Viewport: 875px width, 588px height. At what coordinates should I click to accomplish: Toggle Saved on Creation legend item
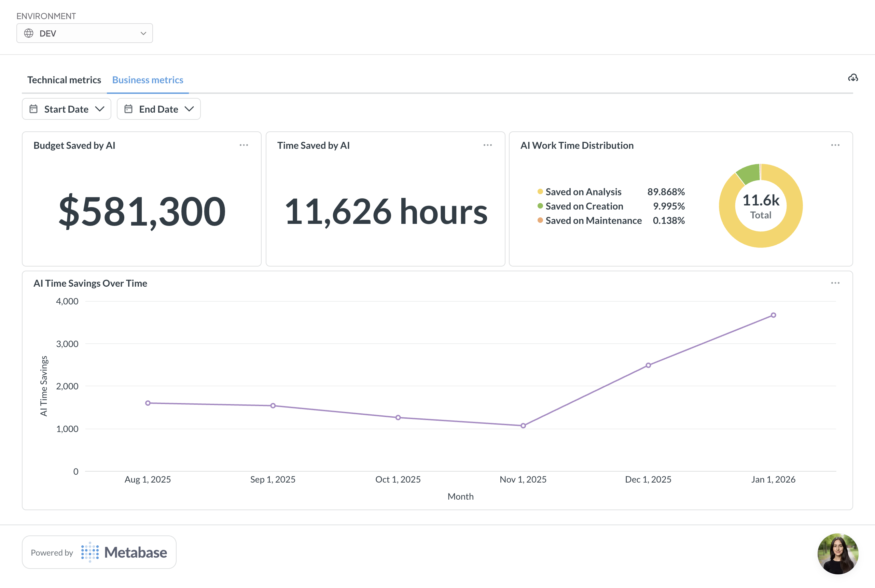click(584, 206)
